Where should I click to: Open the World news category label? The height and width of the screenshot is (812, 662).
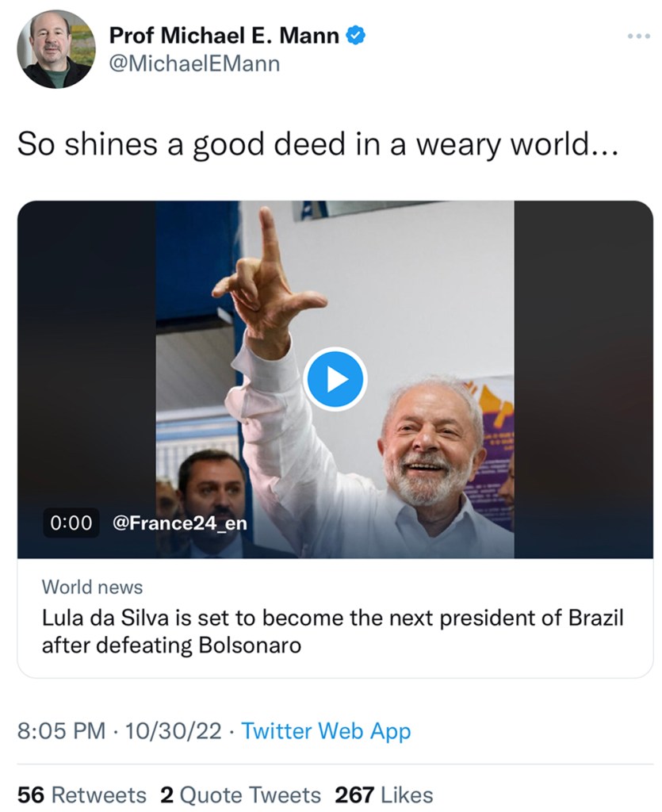pos(92,588)
